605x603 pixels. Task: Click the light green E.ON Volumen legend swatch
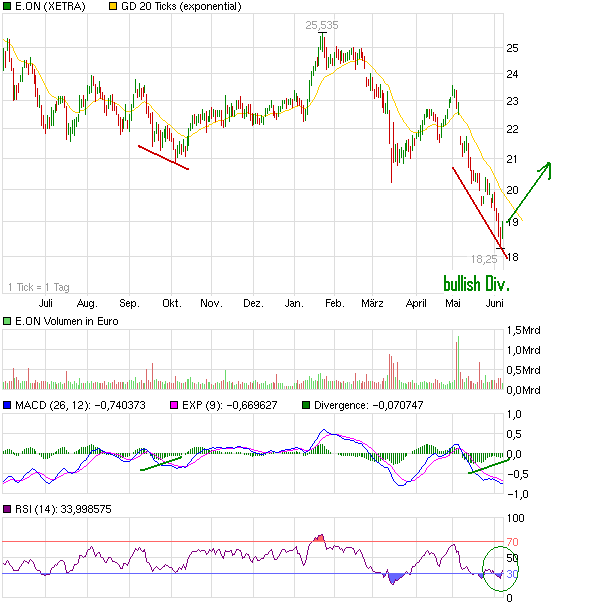pos(7,321)
